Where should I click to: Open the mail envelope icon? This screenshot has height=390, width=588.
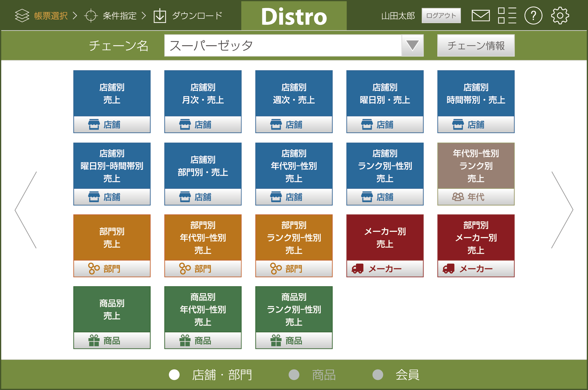click(x=481, y=16)
